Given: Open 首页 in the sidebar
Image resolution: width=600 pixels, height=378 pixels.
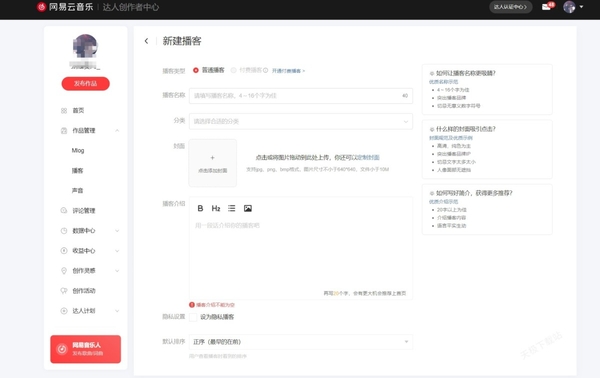Looking at the screenshot, I should click(x=78, y=111).
